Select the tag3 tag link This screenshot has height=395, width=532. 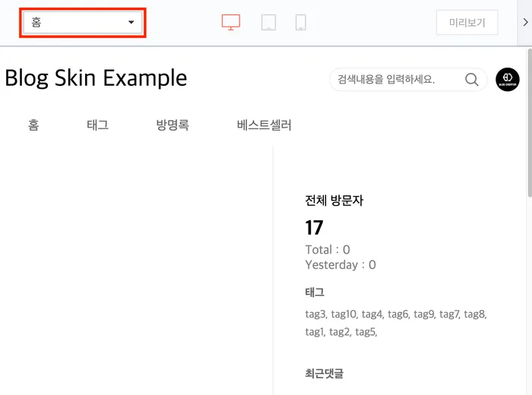tap(316, 314)
